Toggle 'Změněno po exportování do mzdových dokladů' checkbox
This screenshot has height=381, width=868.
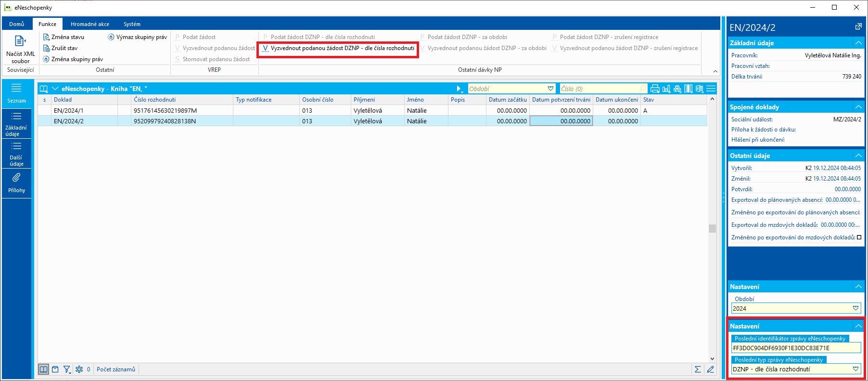pyautogui.click(x=859, y=237)
